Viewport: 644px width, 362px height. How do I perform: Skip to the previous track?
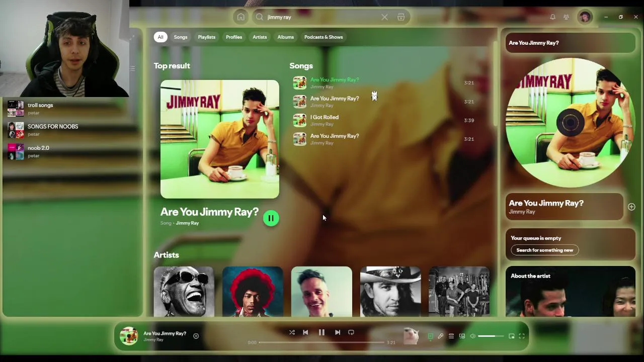coord(305,332)
